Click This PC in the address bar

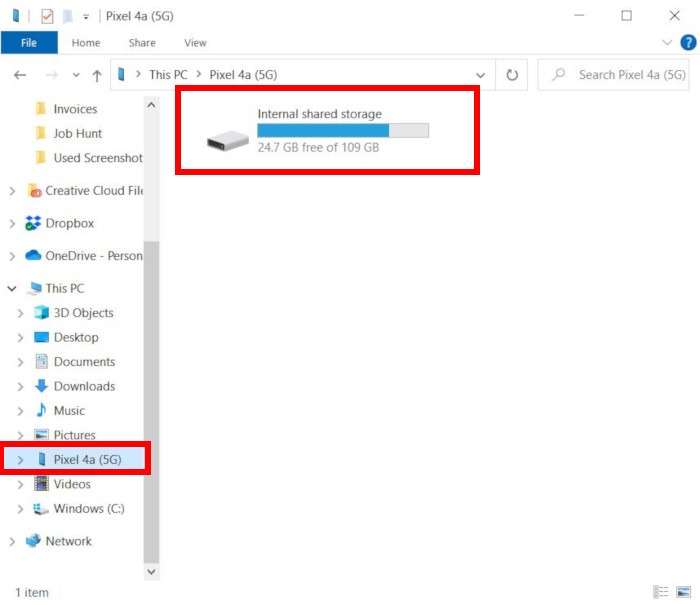(x=168, y=75)
